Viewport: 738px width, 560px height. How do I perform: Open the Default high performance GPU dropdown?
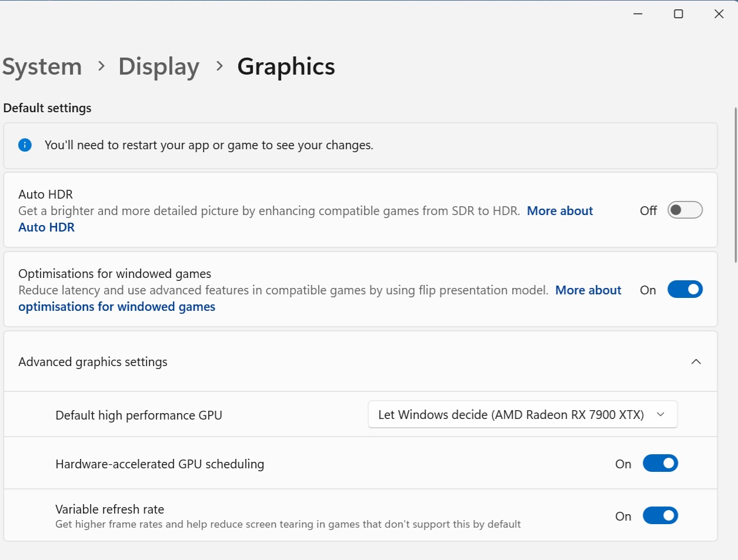point(522,415)
